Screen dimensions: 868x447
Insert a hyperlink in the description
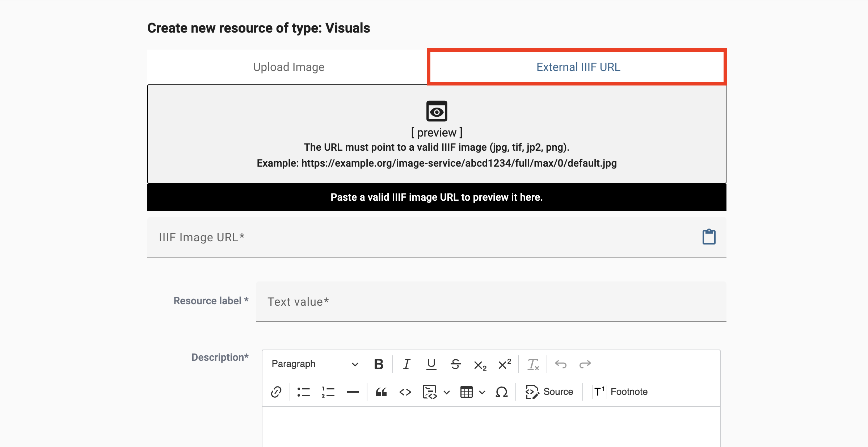(276, 392)
